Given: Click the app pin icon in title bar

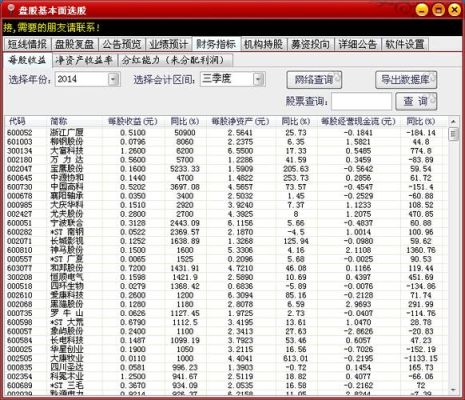Looking at the screenshot, I should click(x=11, y=9).
